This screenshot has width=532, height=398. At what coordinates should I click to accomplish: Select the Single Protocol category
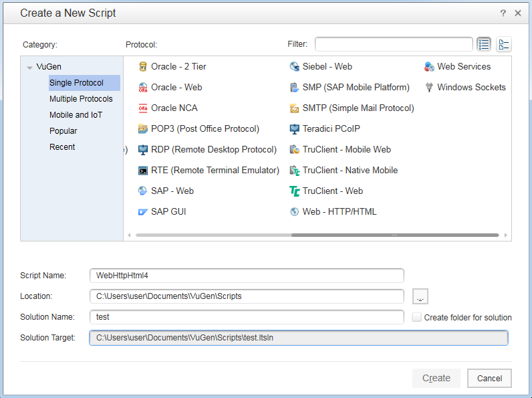[84, 83]
